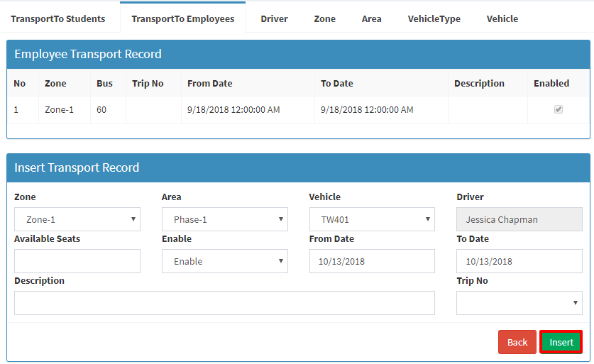Select the Vehicle tab
Viewport: 594px width, 364px height.
[x=502, y=19]
